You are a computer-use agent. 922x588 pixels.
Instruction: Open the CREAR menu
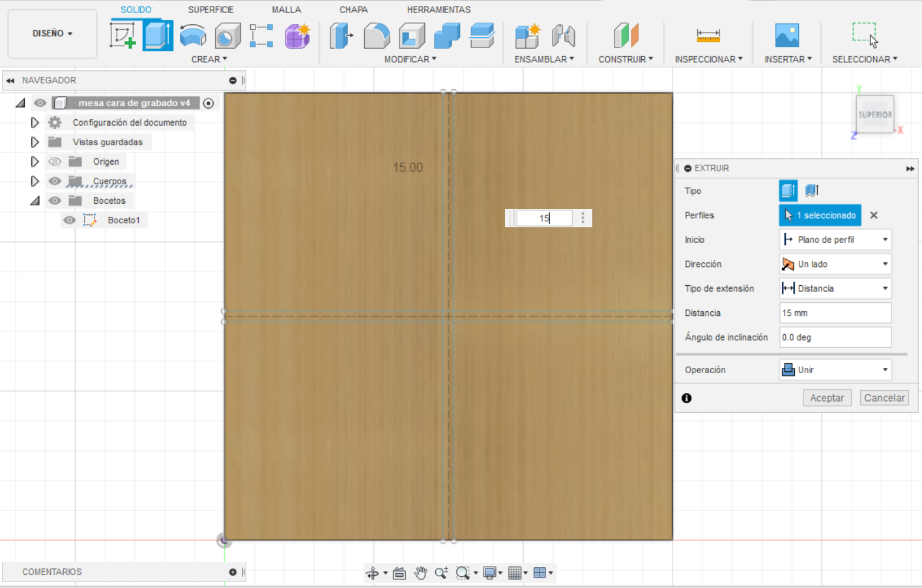209,59
